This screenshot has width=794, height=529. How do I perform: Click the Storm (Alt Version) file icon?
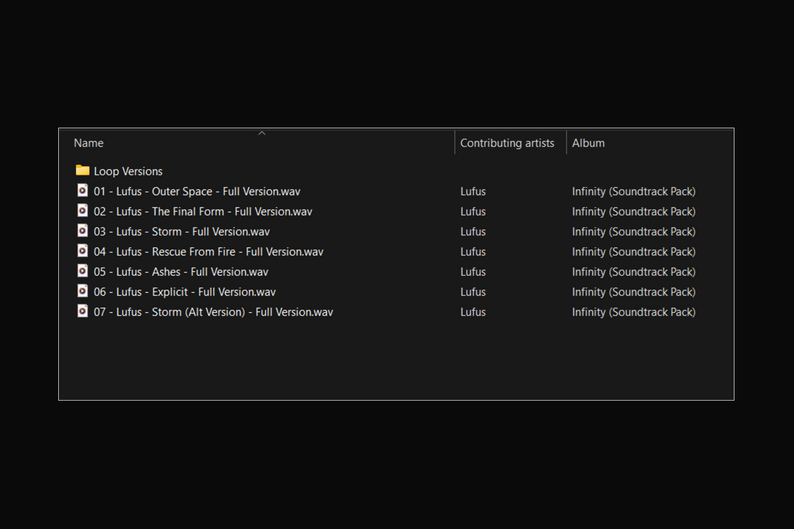tap(83, 311)
